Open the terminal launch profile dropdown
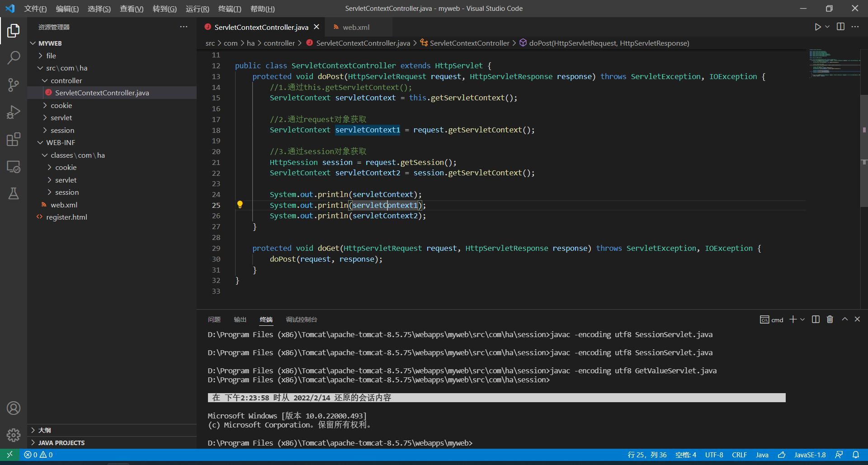Viewport: 868px width, 465px height. pyautogui.click(x=802, y=319)
